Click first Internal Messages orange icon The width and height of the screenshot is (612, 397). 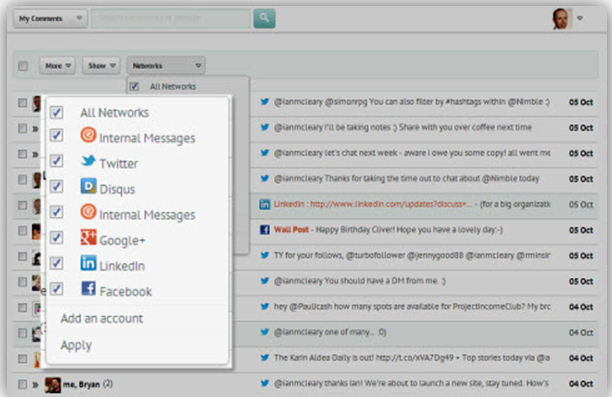[89, 135]
